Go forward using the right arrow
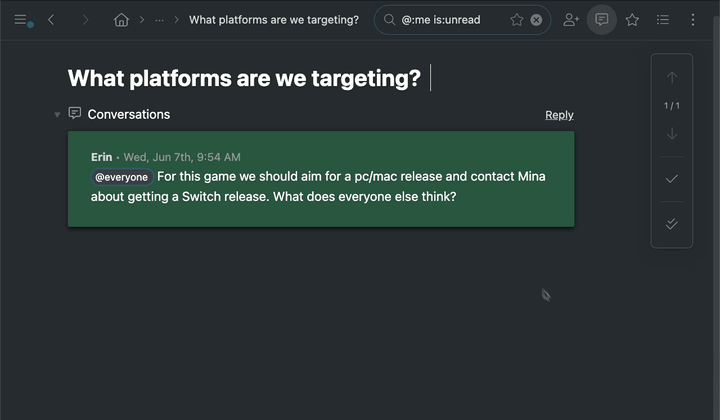720x420 pixels. click(85, 19)
